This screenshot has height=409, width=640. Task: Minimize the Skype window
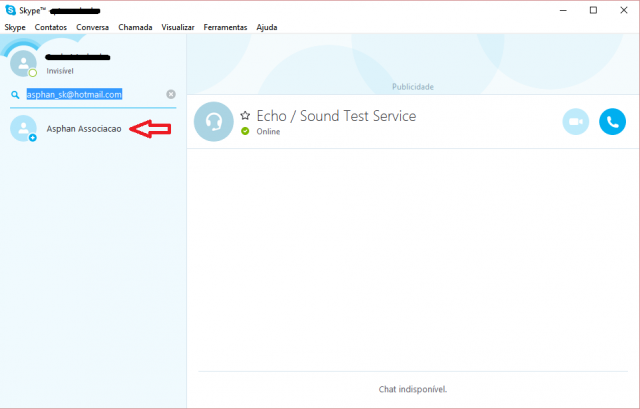pyautogui.click(x=563, y=10)
